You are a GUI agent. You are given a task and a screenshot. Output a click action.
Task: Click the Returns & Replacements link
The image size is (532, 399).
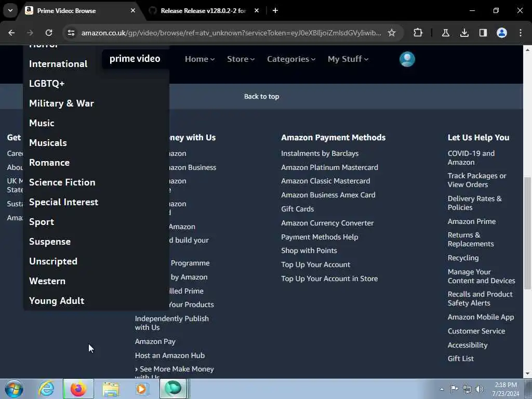pos(471,239)
